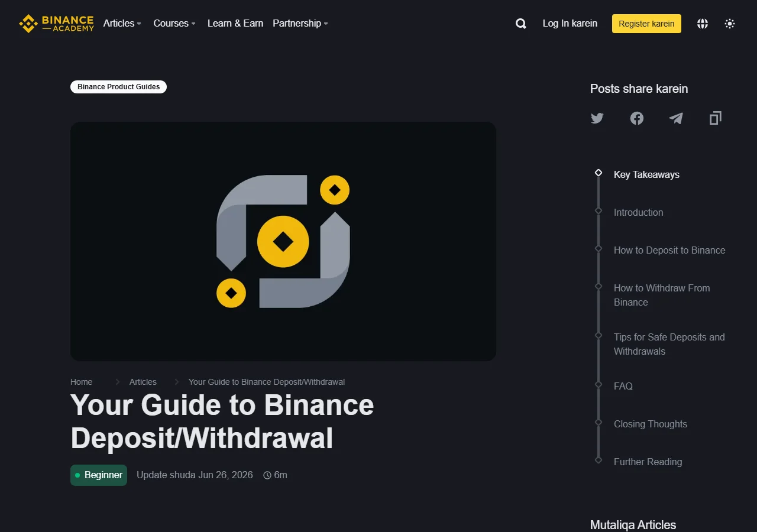Expand the Articles dropdown menu
The height and width of the screenshot is (532, 757).
point(122,24)
